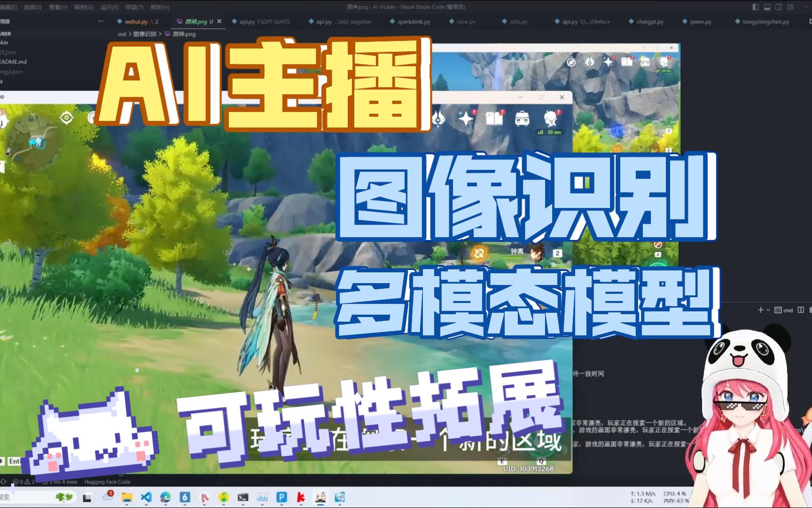Click the winged emblem icon in back game window

pyautogui.click(x=589, y=62)
